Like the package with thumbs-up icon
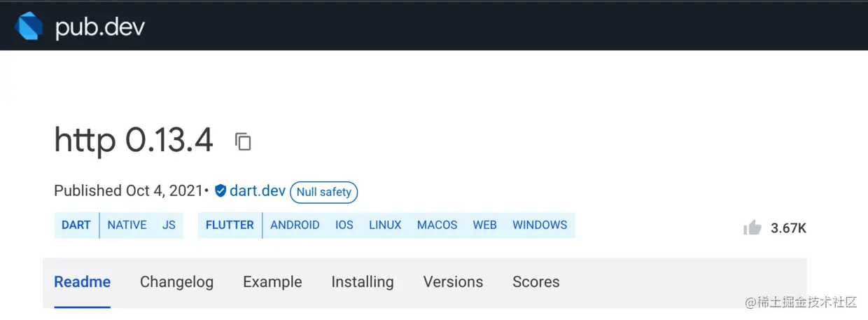Screen dimensions: 868x320 752,227
